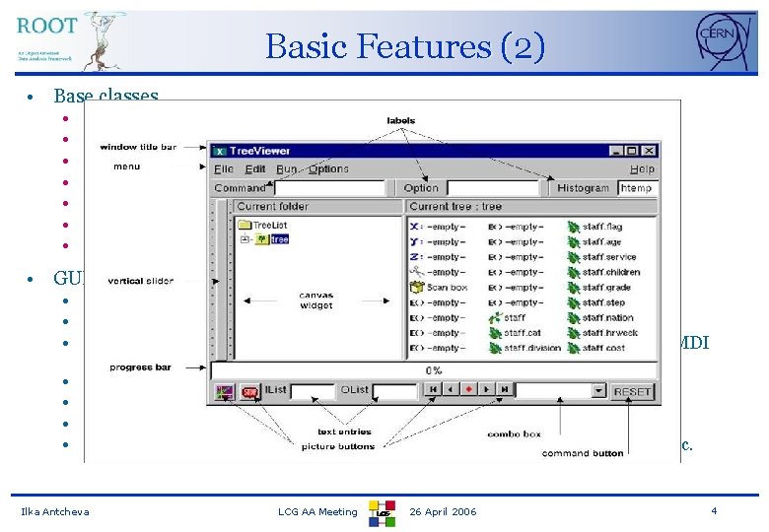This screenshot has width=769, height=532.
Task: Jump to the last record
Action: [504, 389]
